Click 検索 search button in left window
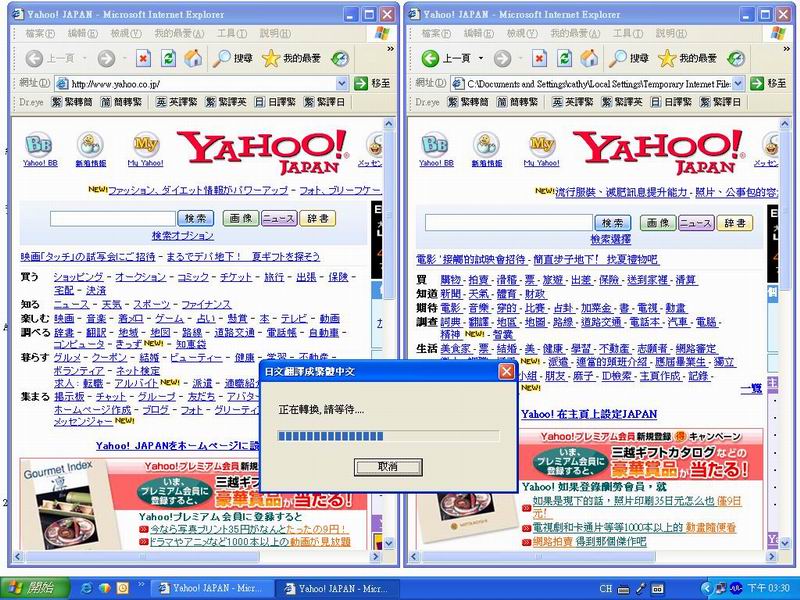The height and width of the screenshot is (600, 800). click(195, 219)
